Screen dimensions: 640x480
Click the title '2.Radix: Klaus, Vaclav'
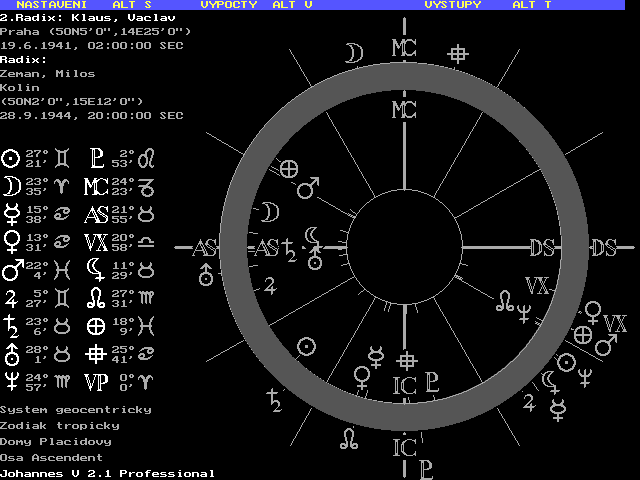[x=88, y=18]
